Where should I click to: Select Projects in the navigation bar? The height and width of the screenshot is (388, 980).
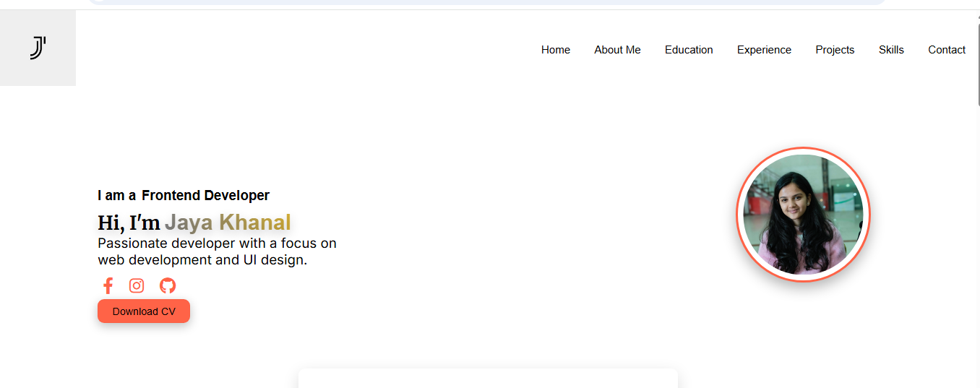(x=835, y=50)
